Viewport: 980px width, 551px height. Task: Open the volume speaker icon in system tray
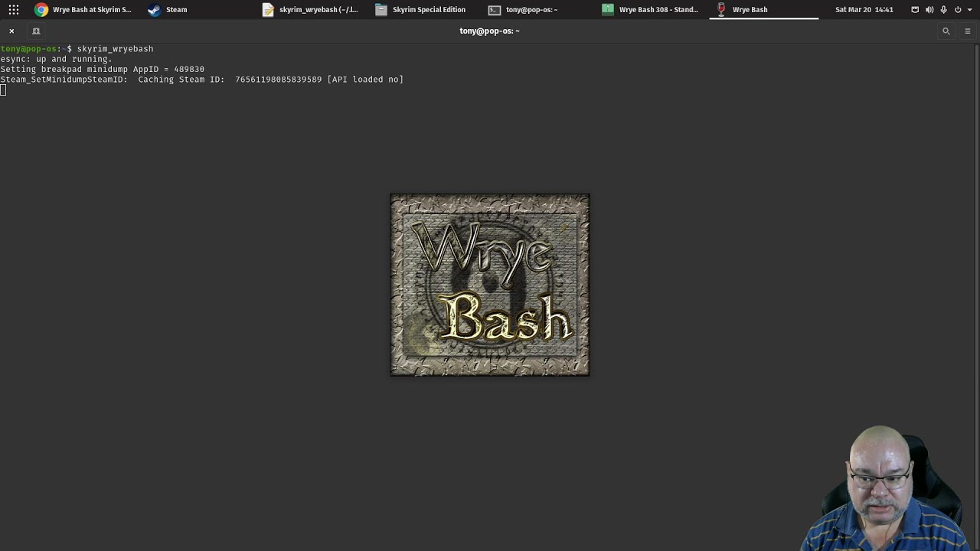(929, 10)
